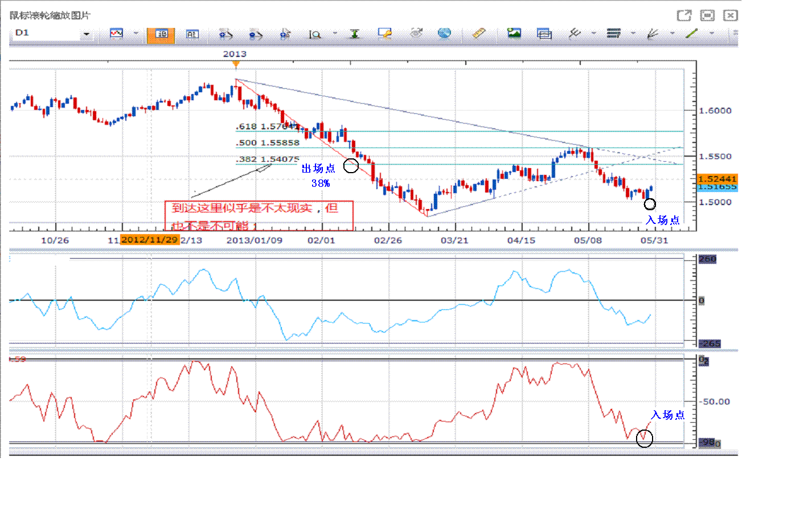Click the -265 indicator scale label

(710, 344)
